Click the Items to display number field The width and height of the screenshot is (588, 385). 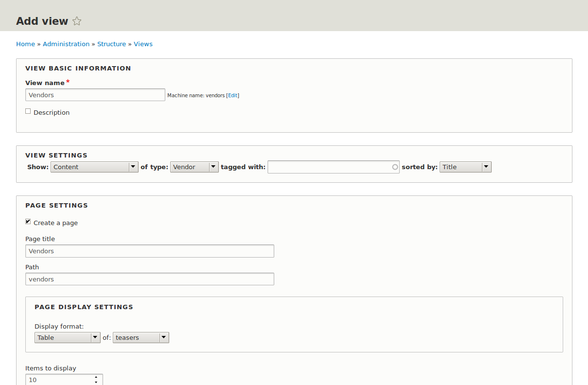58,380
